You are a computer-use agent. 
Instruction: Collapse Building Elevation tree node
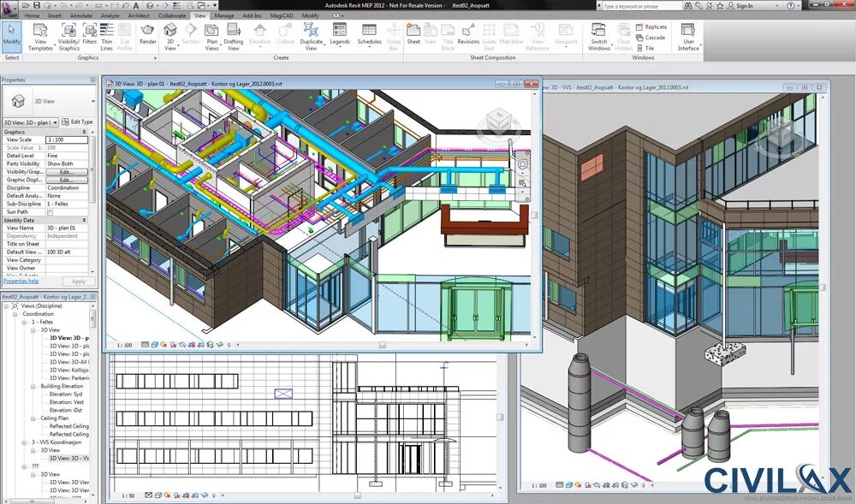point(34,386)
